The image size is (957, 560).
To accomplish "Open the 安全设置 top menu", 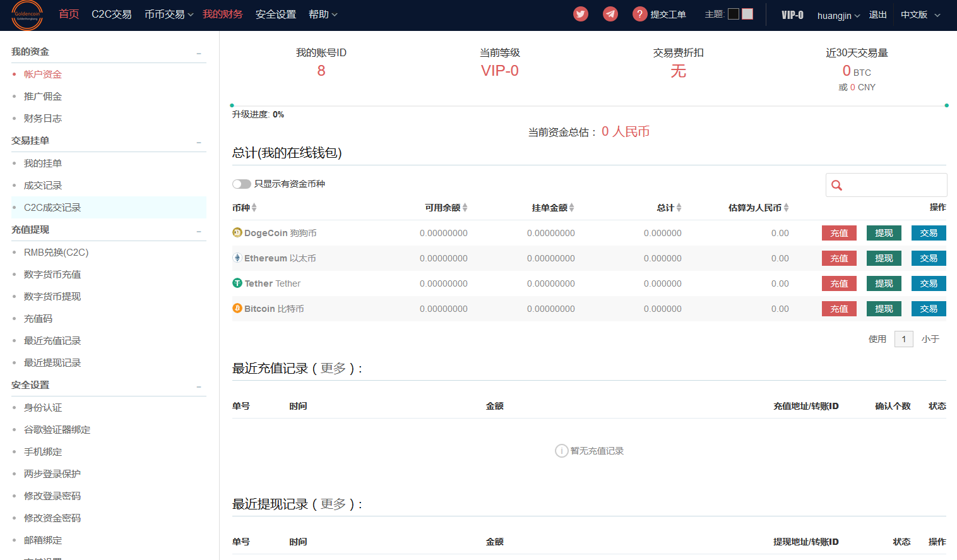I will point(276,15).
